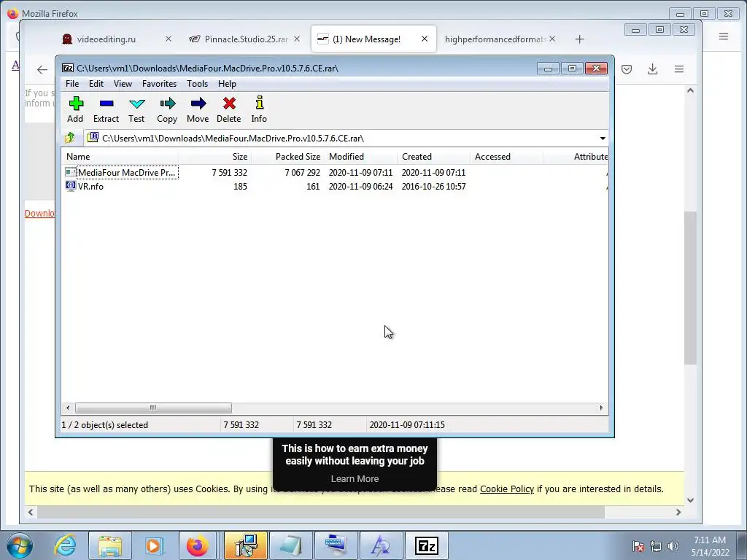Open Firefox downloads arrow icon

tap(653, 69)
